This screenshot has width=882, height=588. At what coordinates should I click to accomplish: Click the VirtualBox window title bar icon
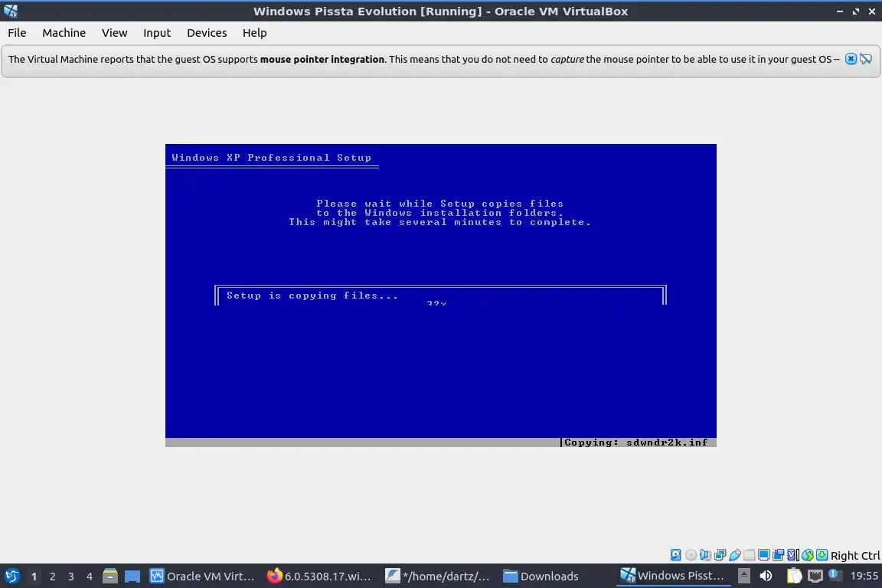tap(11, 11)
